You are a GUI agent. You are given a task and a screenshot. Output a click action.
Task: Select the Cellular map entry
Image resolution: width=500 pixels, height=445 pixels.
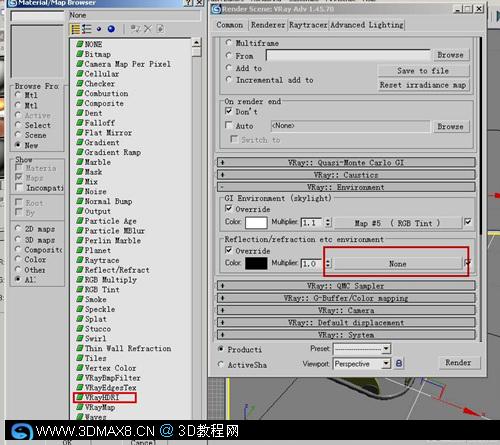102,74
